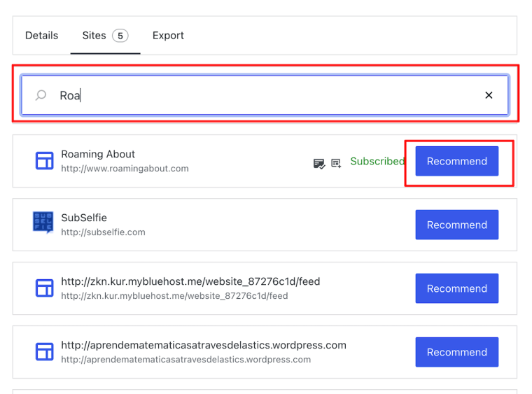Open the SubSelfie site title
Screen dimensions: 532x394
point(84,218)
